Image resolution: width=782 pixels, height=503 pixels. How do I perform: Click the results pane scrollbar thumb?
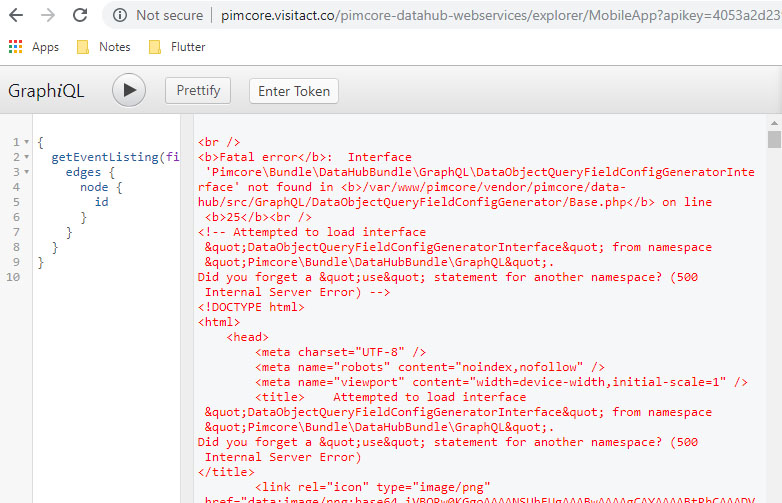[774, 140]
